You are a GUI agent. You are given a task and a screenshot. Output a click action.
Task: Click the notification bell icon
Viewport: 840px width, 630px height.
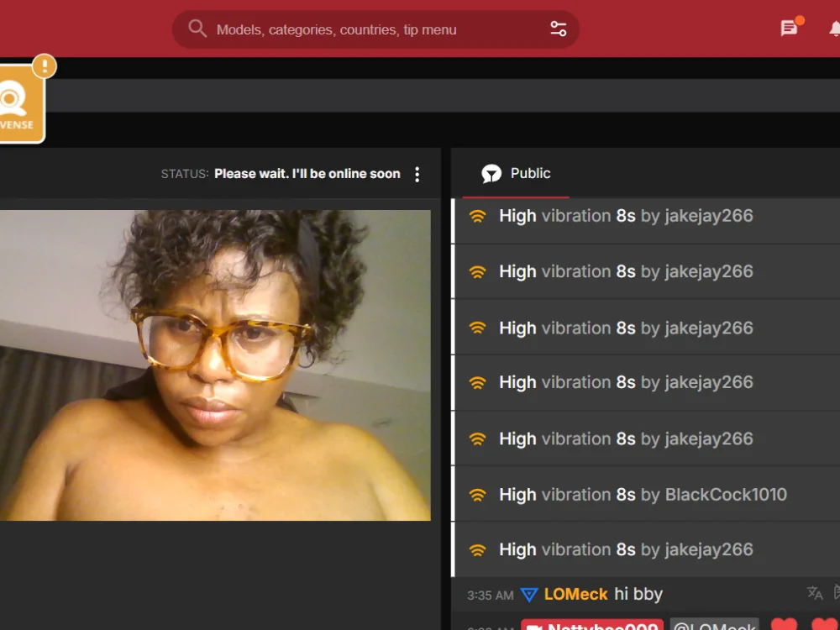(x=834, y=29)
